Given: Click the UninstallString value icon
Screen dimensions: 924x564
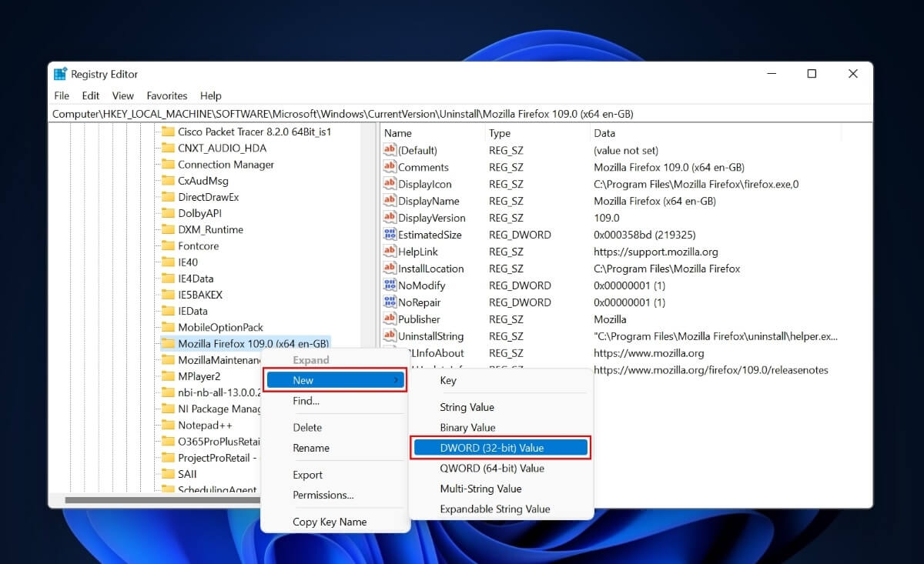Looking at the screenshot, I should 390,336.
